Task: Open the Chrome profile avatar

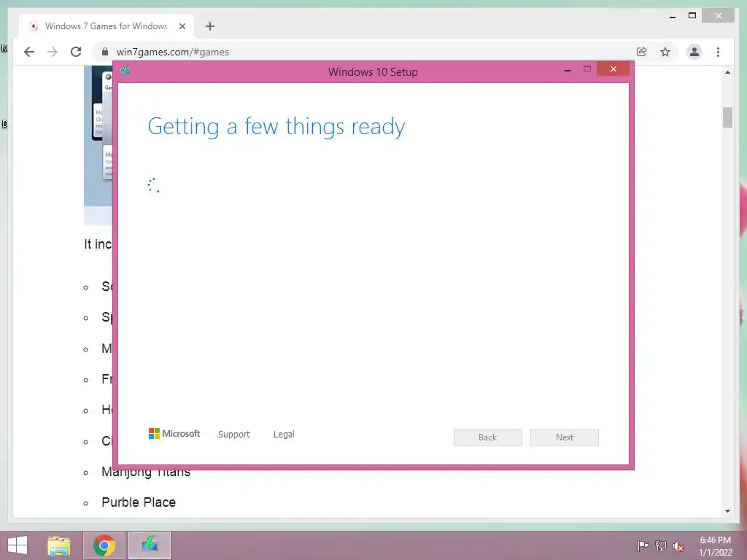Action: 694,52
